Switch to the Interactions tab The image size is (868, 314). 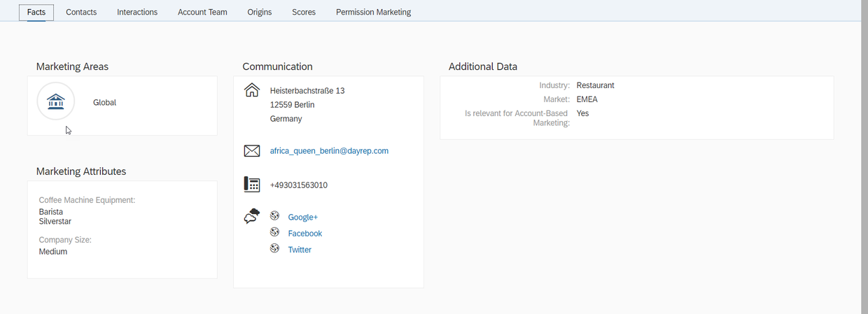[137, 12]
